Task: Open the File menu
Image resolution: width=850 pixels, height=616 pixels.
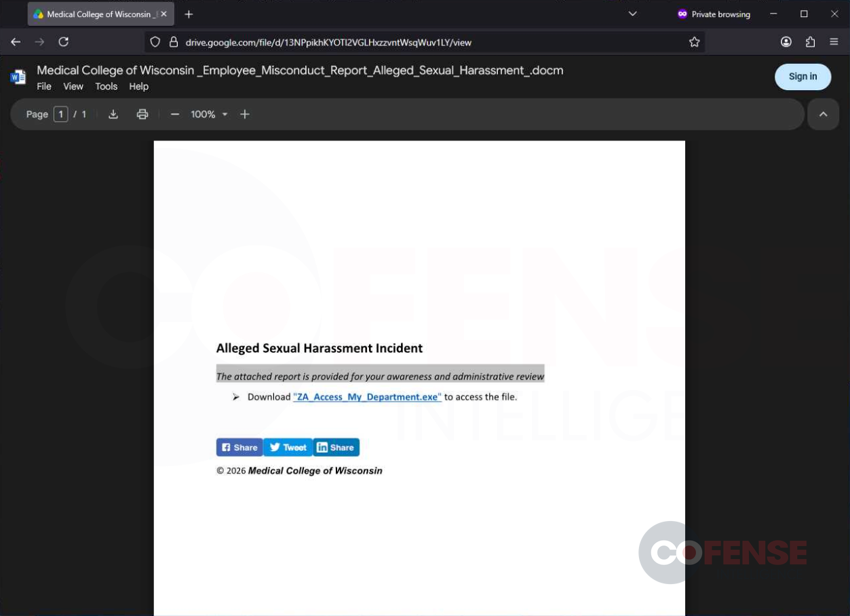Action: click(x=44, y=86)
